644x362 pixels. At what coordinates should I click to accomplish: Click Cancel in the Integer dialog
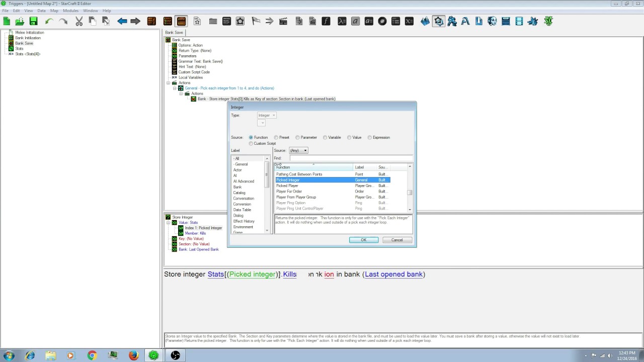(397, 240)
